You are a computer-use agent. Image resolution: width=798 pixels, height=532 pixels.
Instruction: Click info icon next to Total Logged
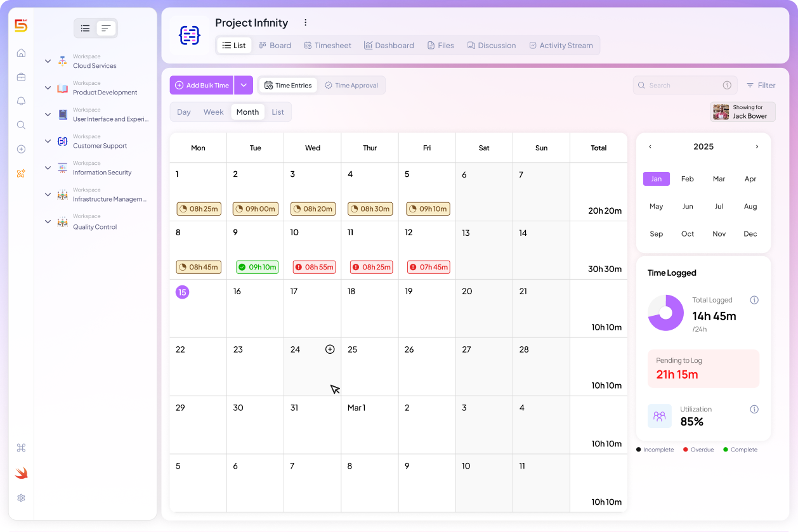click(x=754, y=300)
